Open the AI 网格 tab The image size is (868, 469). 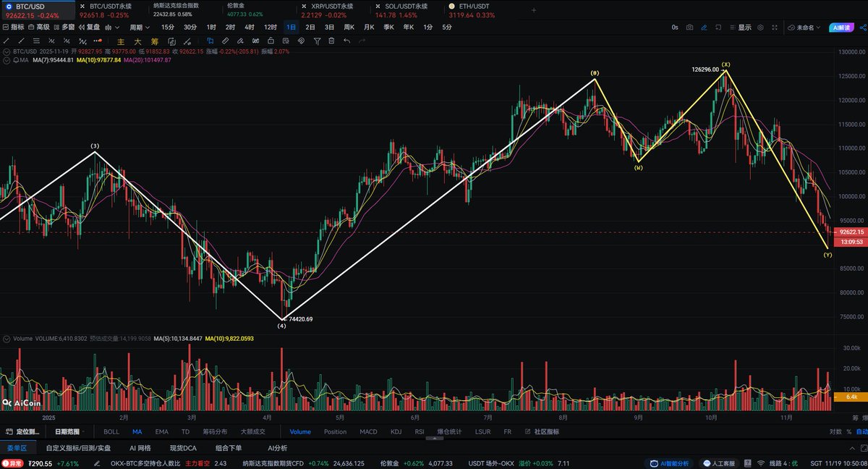coord(140,448)
